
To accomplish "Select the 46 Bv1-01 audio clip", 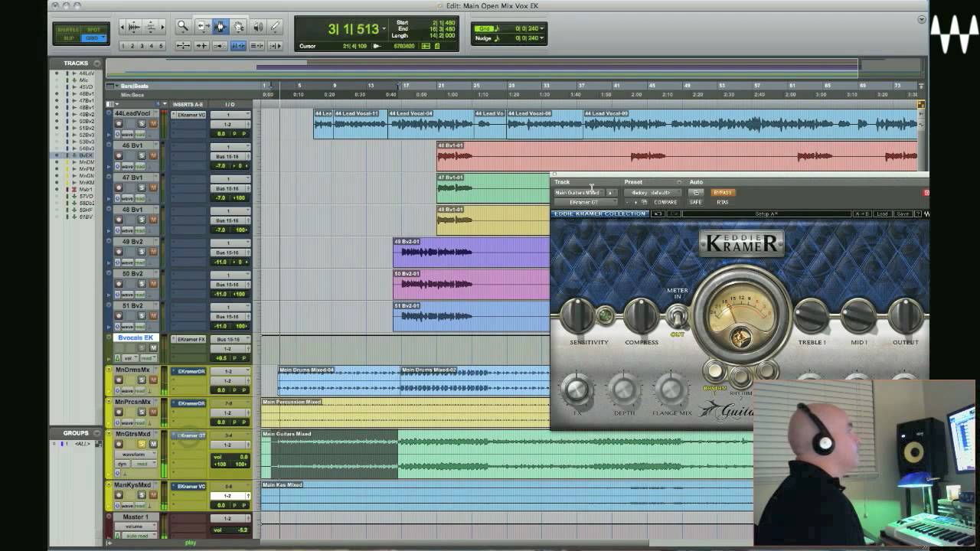I will 677,156.
